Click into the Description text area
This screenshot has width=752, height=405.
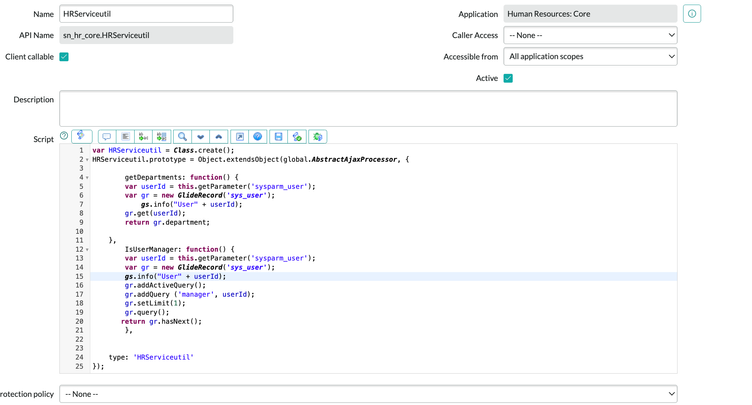pos(368,108)
